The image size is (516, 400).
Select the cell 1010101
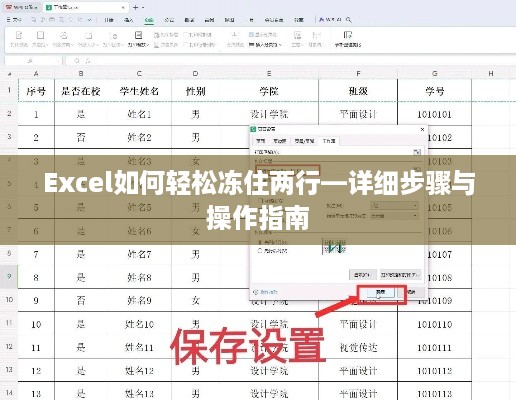[x=434, y=114]
